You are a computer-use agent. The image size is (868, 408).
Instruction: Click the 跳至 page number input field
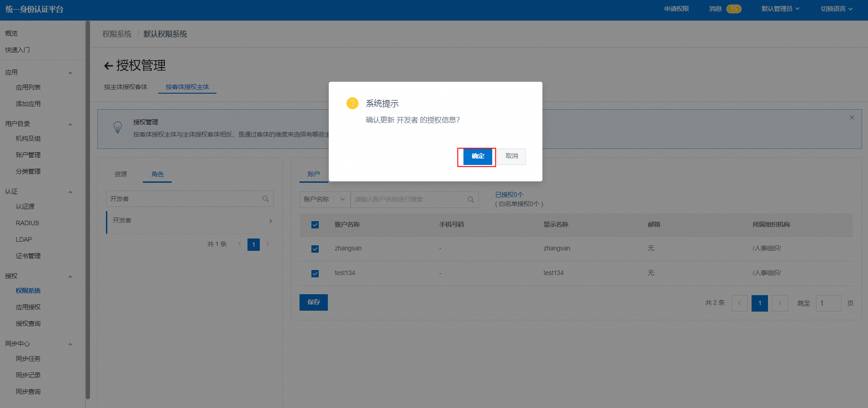point(828,303)
